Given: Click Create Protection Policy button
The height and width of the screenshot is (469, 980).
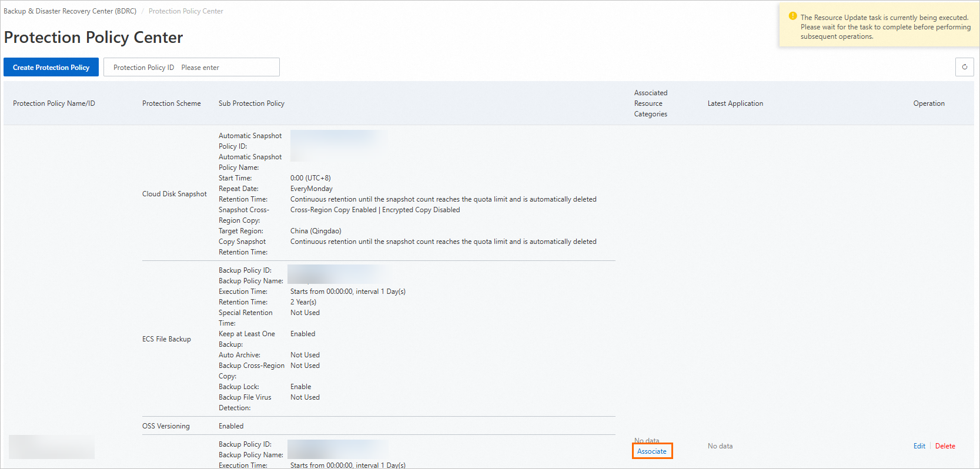Looking at the screenshot, I should click(x=51, y=67).
